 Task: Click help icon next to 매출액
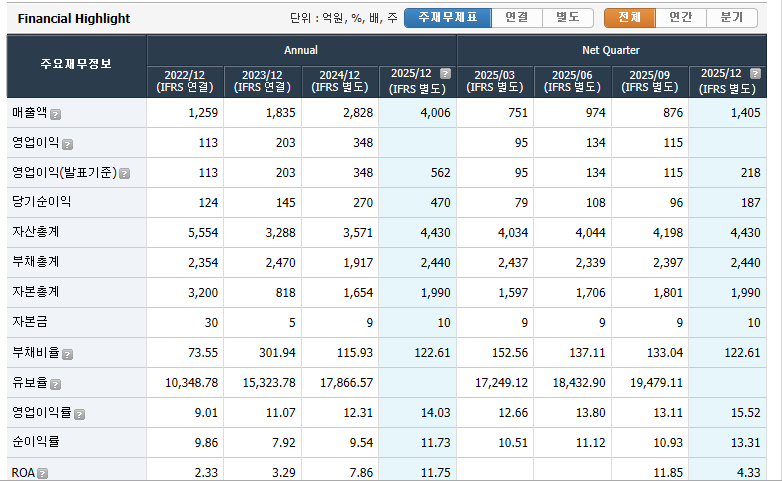coord(56,114)
